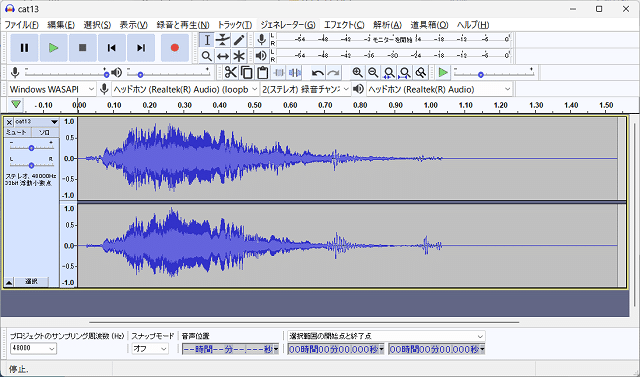Open the トラック (Tracks) menu

coord(235,24)
